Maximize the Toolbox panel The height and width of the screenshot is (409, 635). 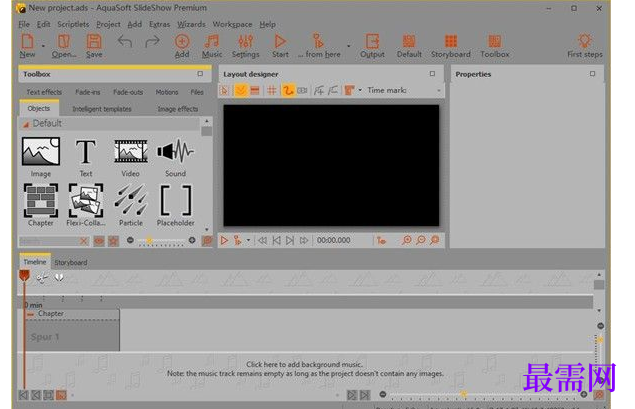click(200, 74)
